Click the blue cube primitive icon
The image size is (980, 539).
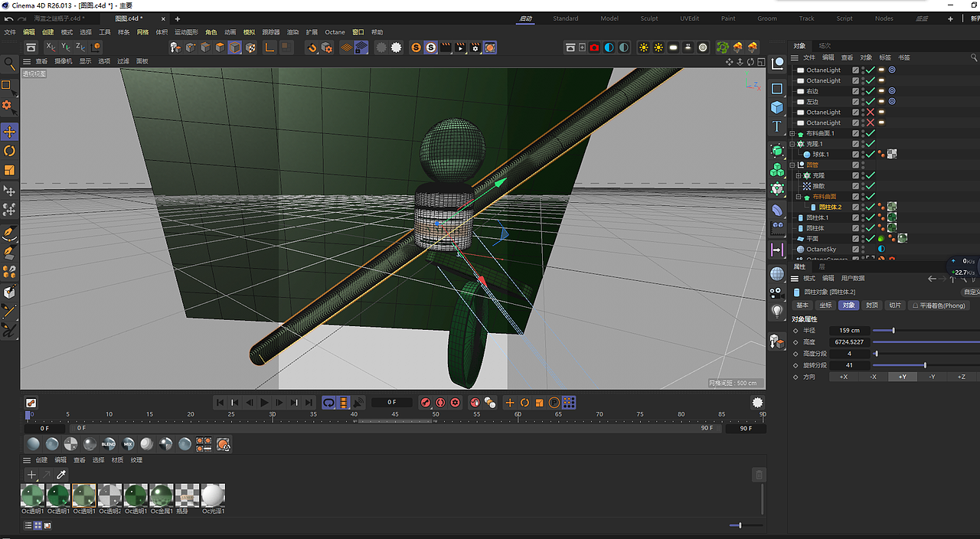coord(777,107)
